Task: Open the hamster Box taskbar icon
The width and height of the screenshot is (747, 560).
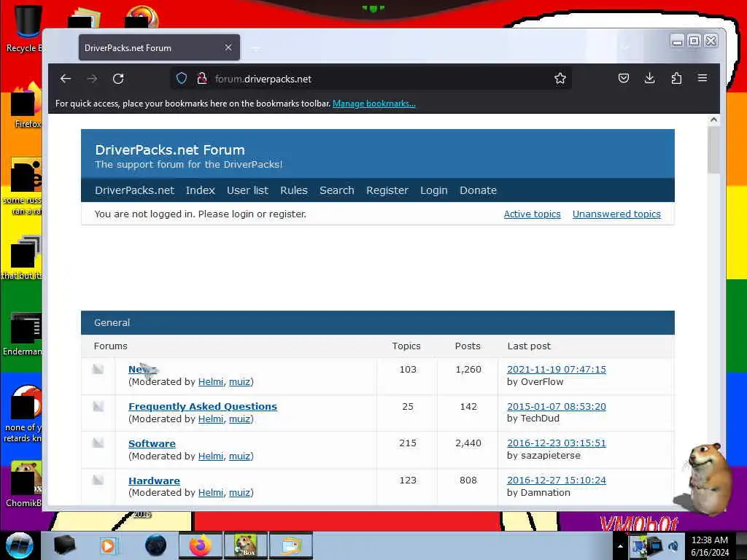Action: tap(245, 545)
